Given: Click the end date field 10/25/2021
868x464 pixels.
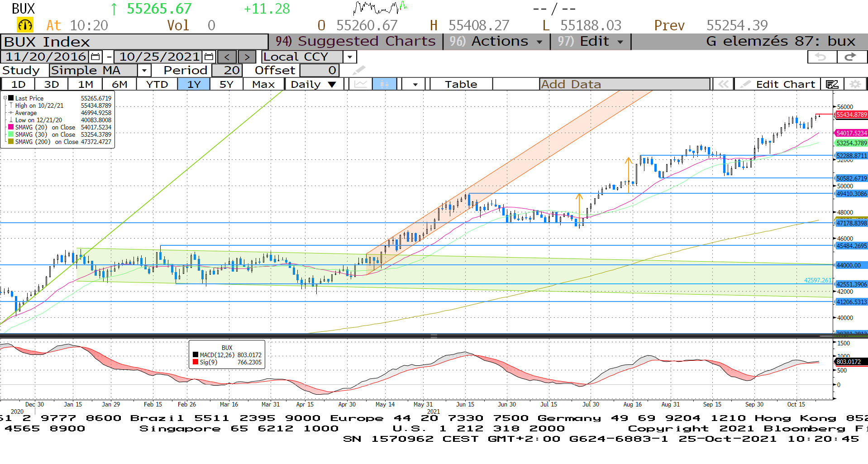Looking at the screenshot, I should tap(159, 57).
